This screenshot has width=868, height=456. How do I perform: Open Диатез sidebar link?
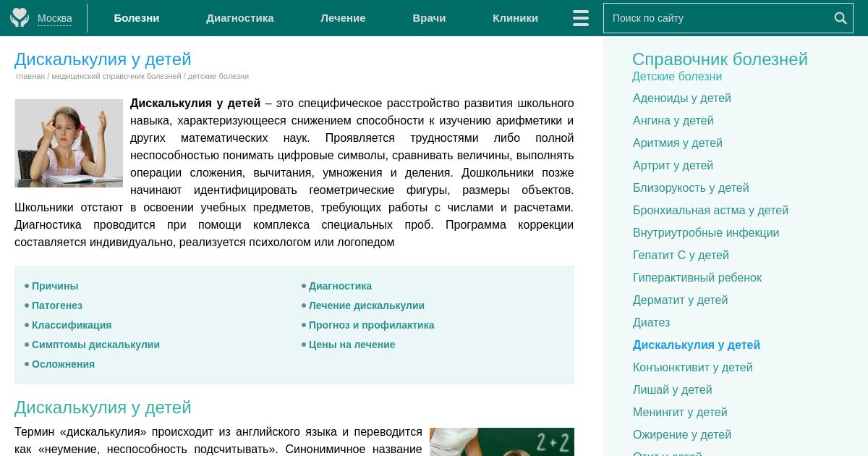(652, 322)
